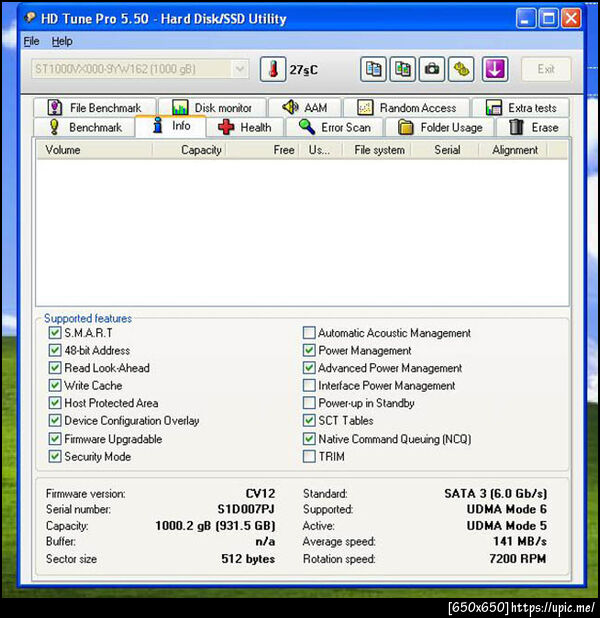Image resolution: width=600 pixels, height=618 pixels.
Task: Toggle the S.M.A.R.T checkbox
Action: coord(55,333)
